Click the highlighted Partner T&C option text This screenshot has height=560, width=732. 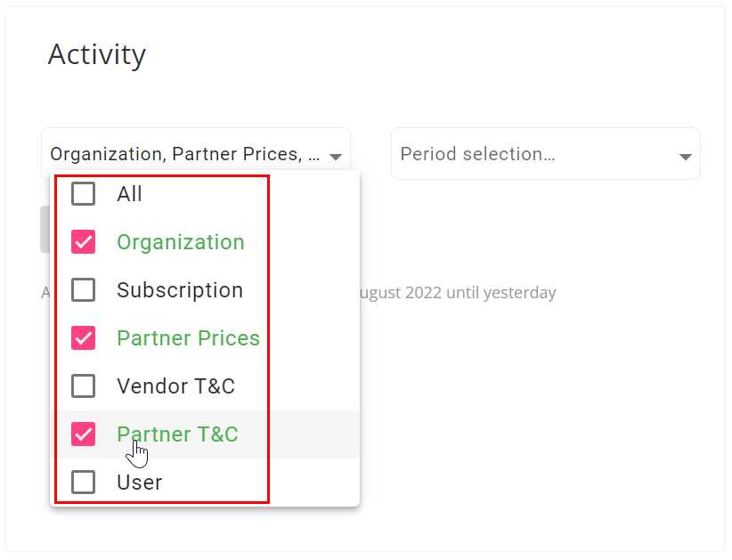point(177,434)
